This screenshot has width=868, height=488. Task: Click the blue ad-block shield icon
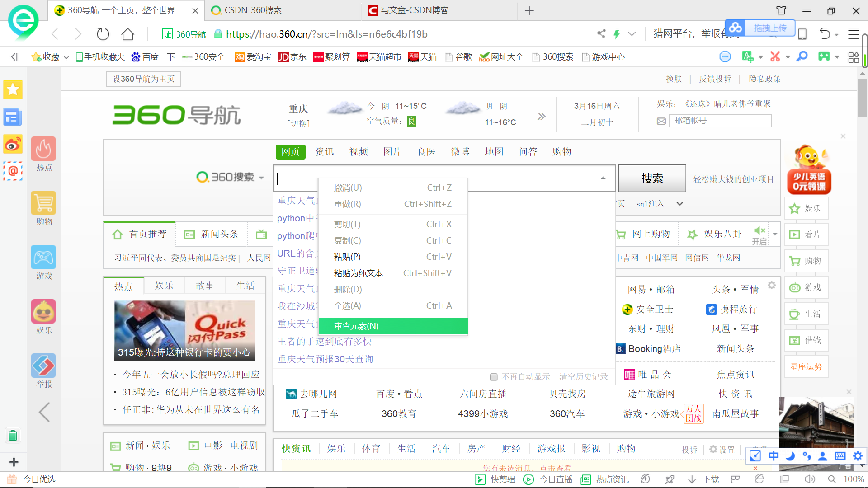pos(725,56)
